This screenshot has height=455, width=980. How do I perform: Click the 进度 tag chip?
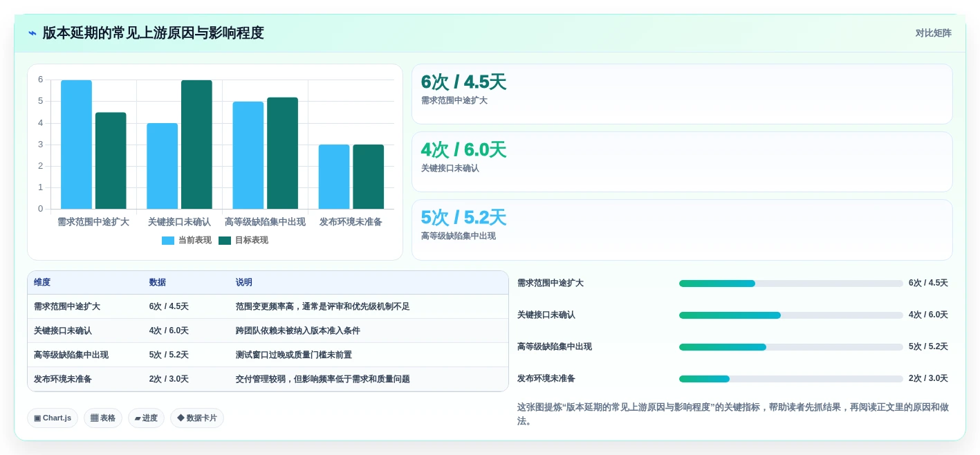146,418
